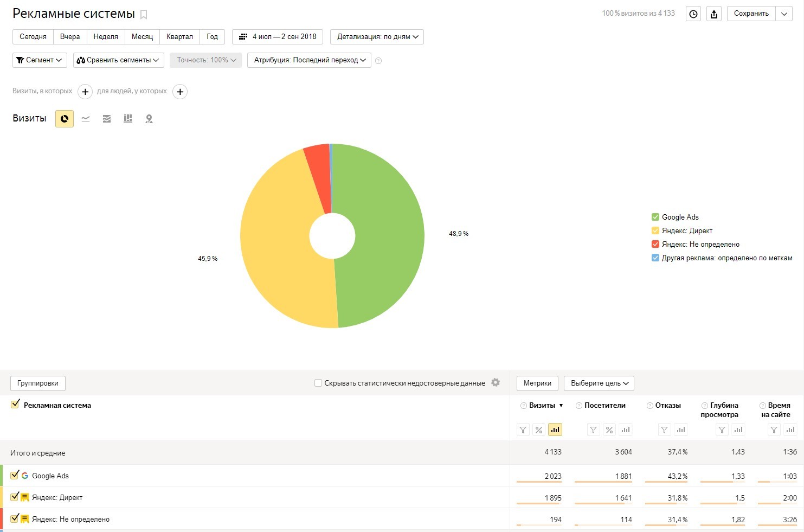
Task: Add a condition for Визиты, в которых
Action: 85,92
